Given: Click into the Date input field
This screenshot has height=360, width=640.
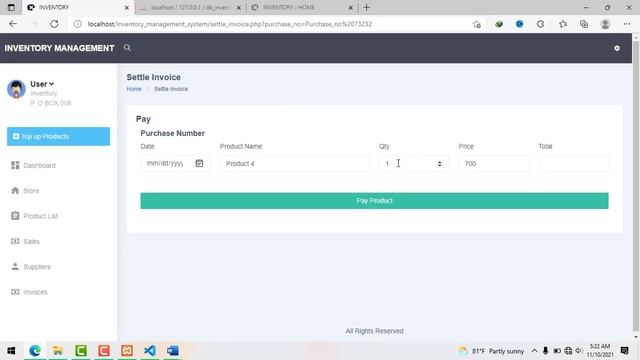Looking at the screenshot, I should click(176, 163).
